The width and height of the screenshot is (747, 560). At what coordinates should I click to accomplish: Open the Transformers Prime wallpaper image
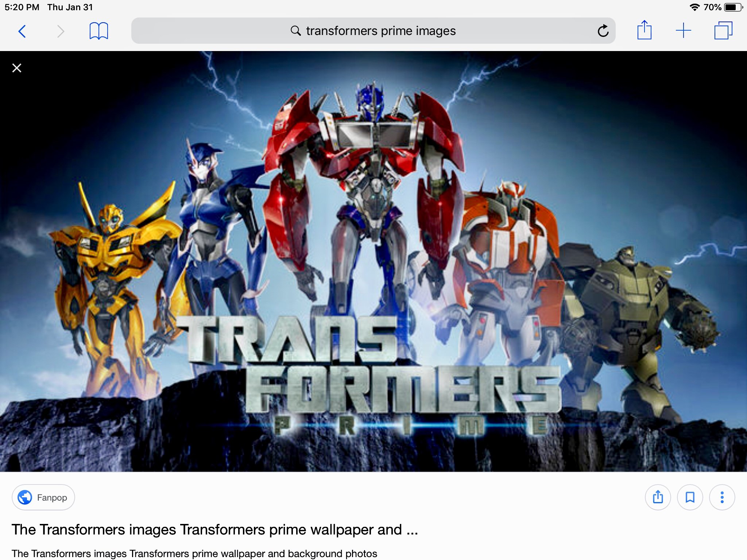point(373,261)
